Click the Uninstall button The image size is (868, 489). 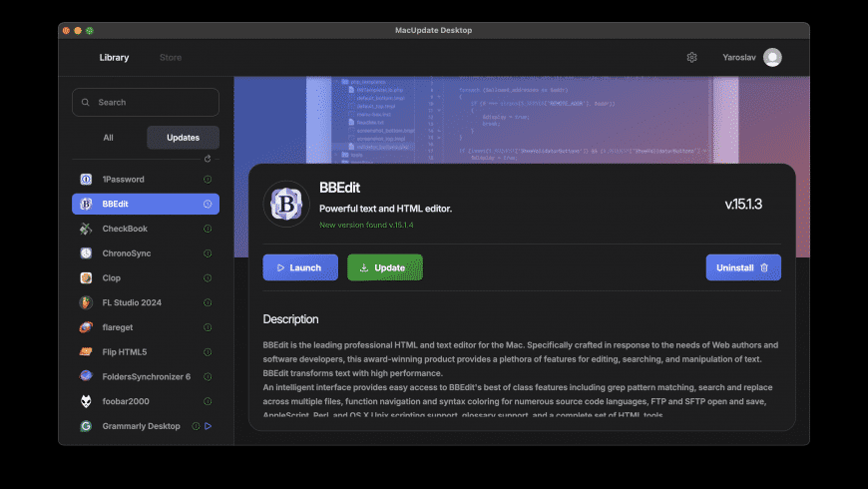743,267
